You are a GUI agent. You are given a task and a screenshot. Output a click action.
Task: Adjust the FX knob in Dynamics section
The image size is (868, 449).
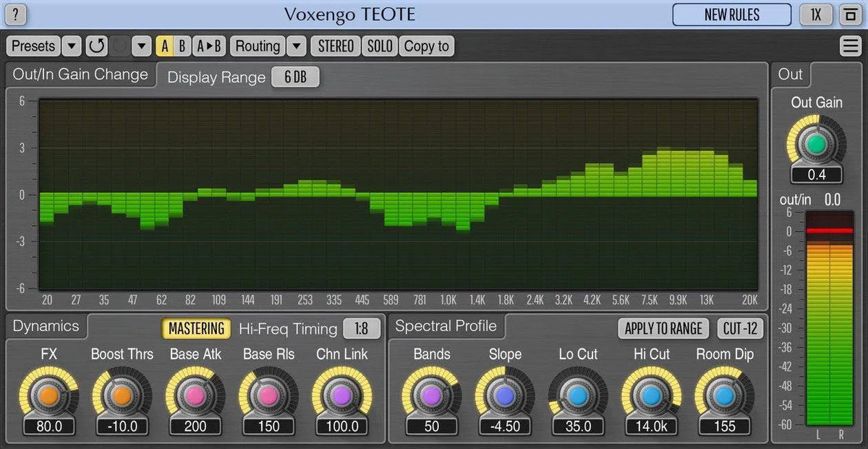tap(48, 397)
